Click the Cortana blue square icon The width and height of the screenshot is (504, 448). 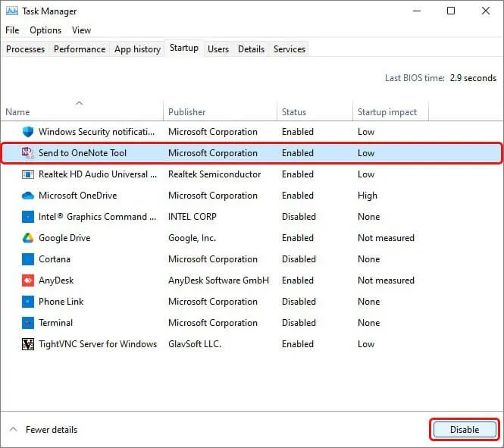click(28, 259)
